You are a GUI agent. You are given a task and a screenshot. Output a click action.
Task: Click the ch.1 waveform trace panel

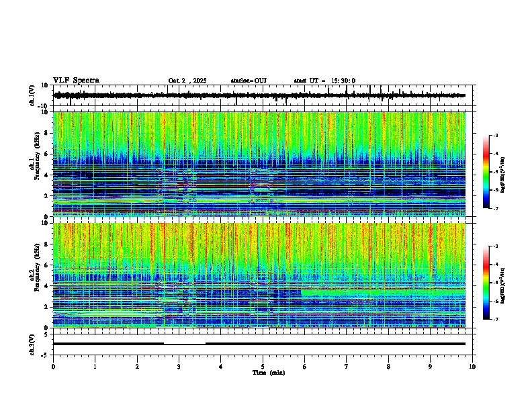pyautogui.click(x=264, y=95)
